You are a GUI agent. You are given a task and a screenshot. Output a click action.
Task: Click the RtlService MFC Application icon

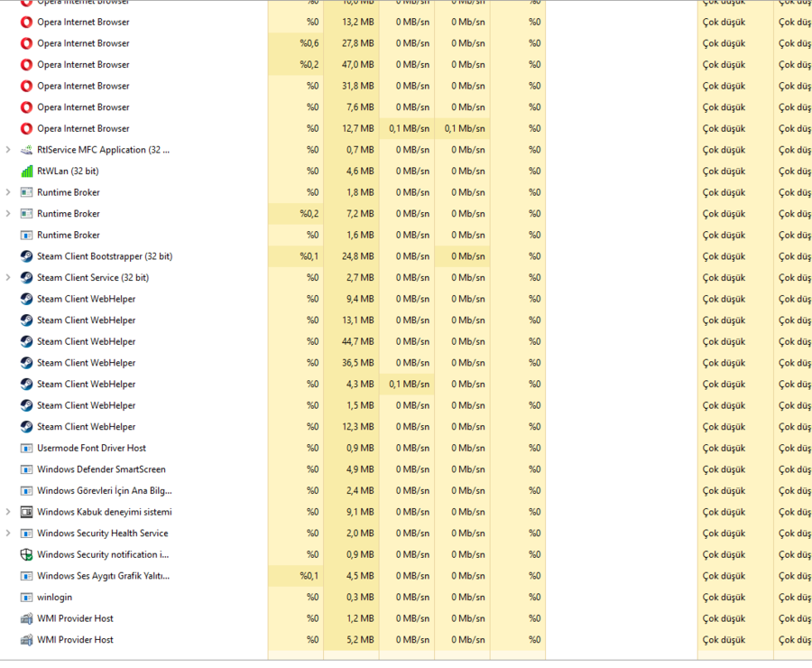click(26, 150)
